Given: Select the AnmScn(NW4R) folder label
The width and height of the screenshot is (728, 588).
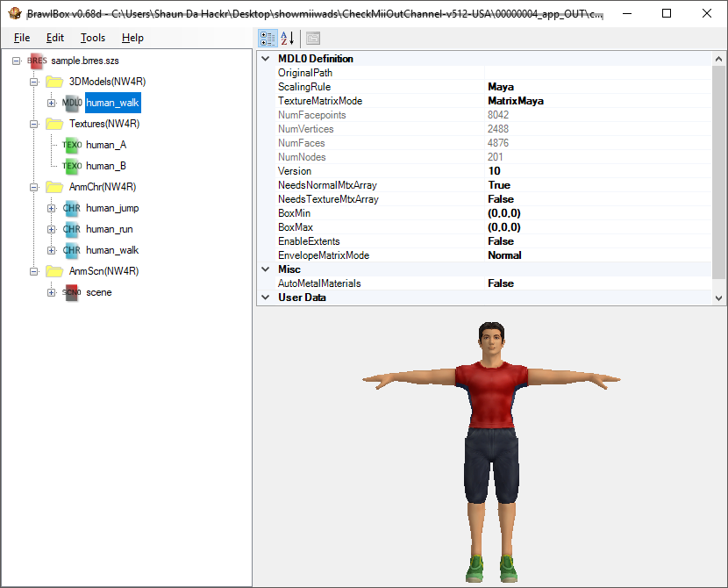Looking at the screenshot, I should tap(104, 271).
